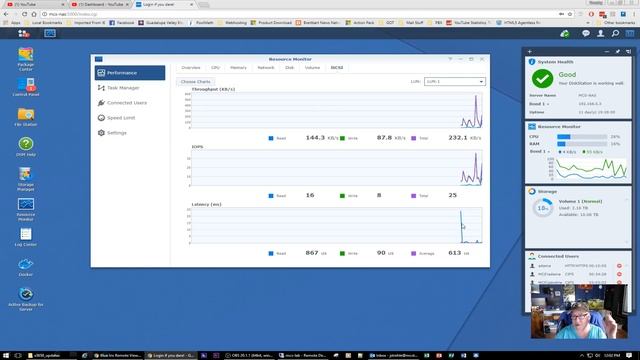The width and height of the screenshot is (640, 360).
Task: Expand the Bond 1 dropdown in System Health
Action: click(x=539, y=104)
